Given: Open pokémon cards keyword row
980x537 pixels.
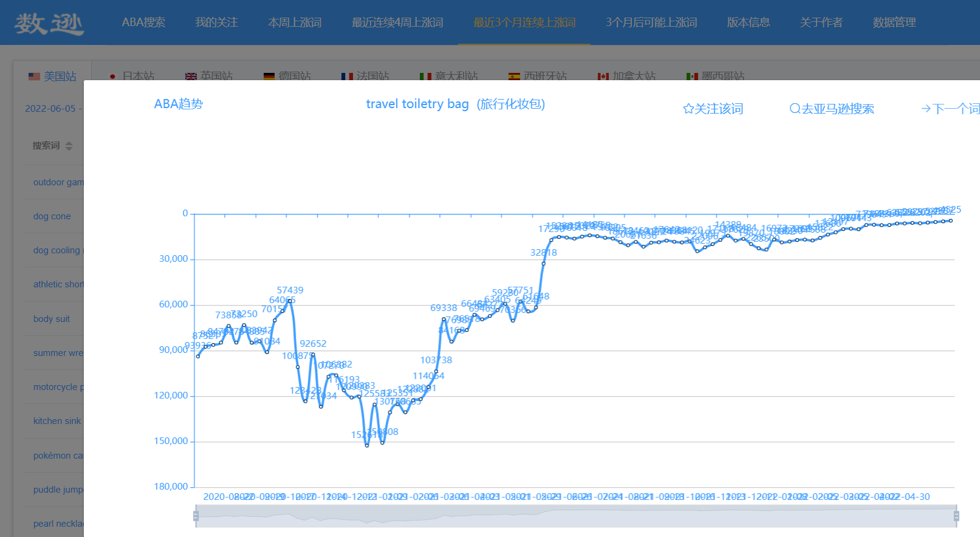Looking at the screenshot, I should tap(58, 456).
